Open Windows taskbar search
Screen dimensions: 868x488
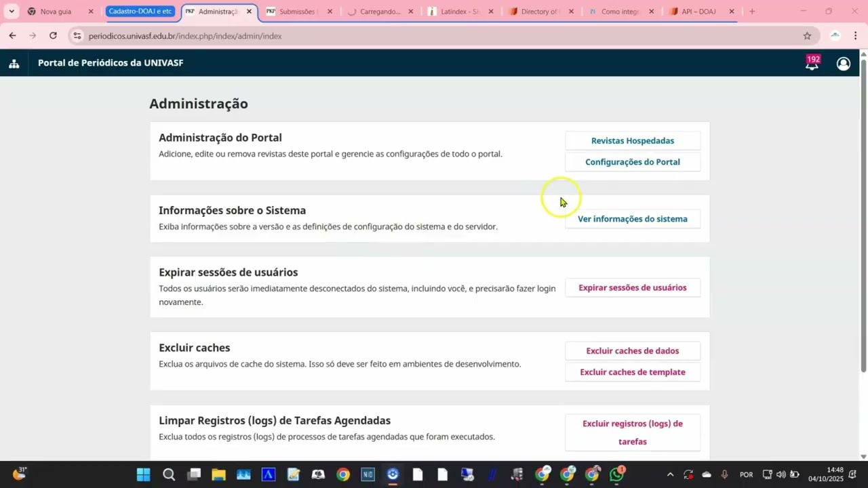tap(169, 474)
